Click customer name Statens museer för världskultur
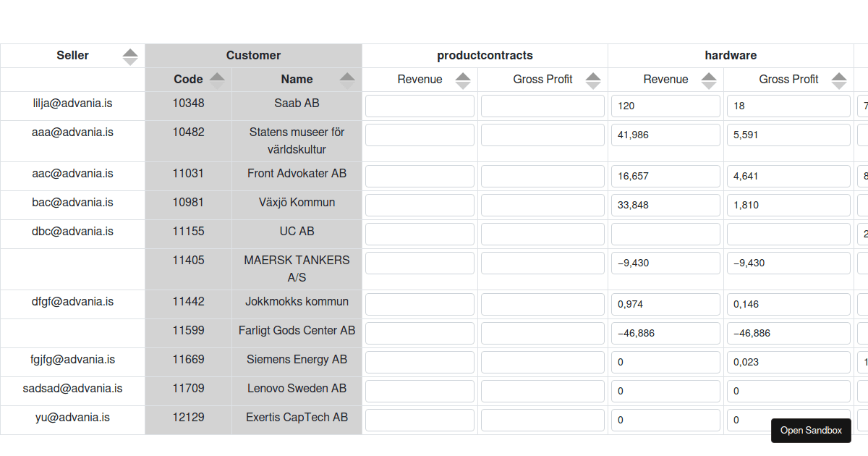The width and height of the screenshot is (868, 456). tap(297, 141)
